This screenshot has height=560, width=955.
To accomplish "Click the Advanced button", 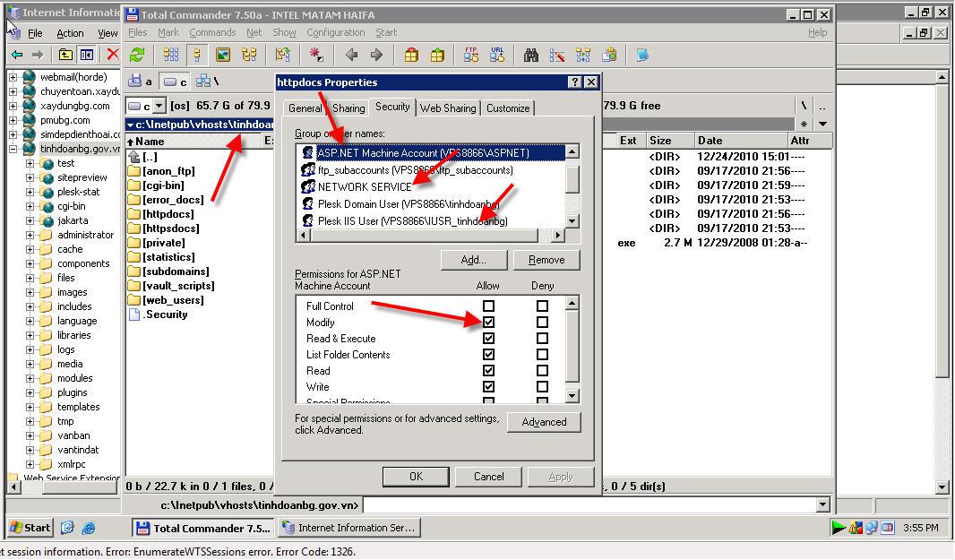I will pyautogui.click(x=544, y=422).
